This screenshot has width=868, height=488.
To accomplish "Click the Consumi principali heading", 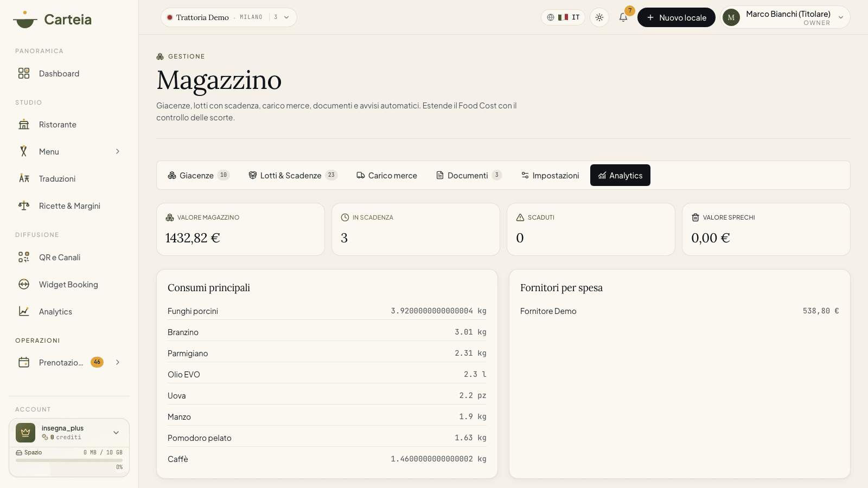I will [x=209, y=288].
